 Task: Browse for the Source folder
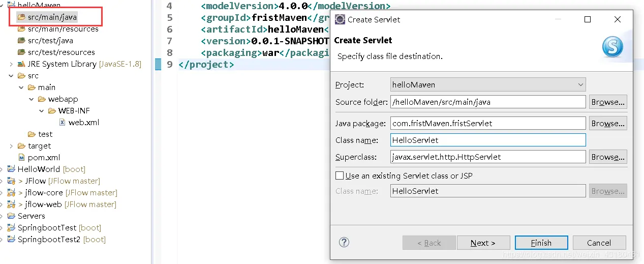coord(608,102)
